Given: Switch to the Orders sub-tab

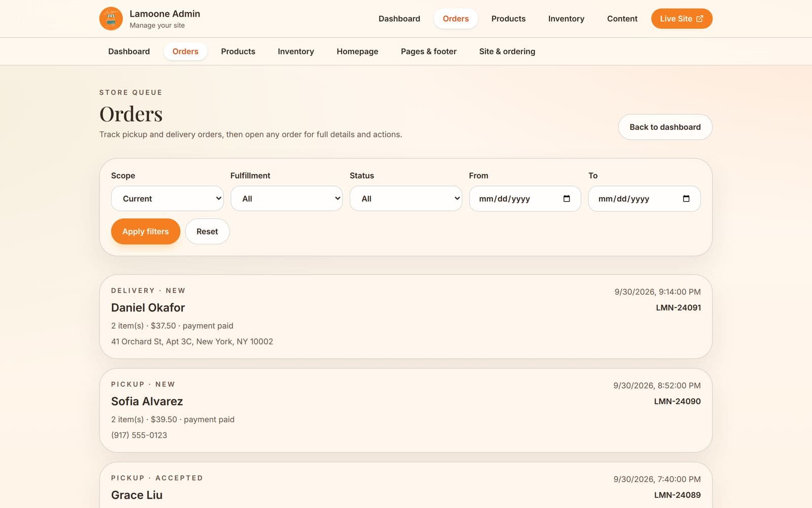Looking at the screenshot, I should (185, 51).
